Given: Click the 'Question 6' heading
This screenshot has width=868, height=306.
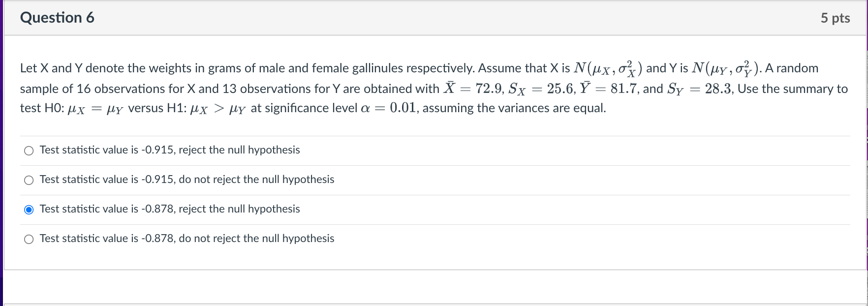Looking at the screenshot, I should [57, 18].
